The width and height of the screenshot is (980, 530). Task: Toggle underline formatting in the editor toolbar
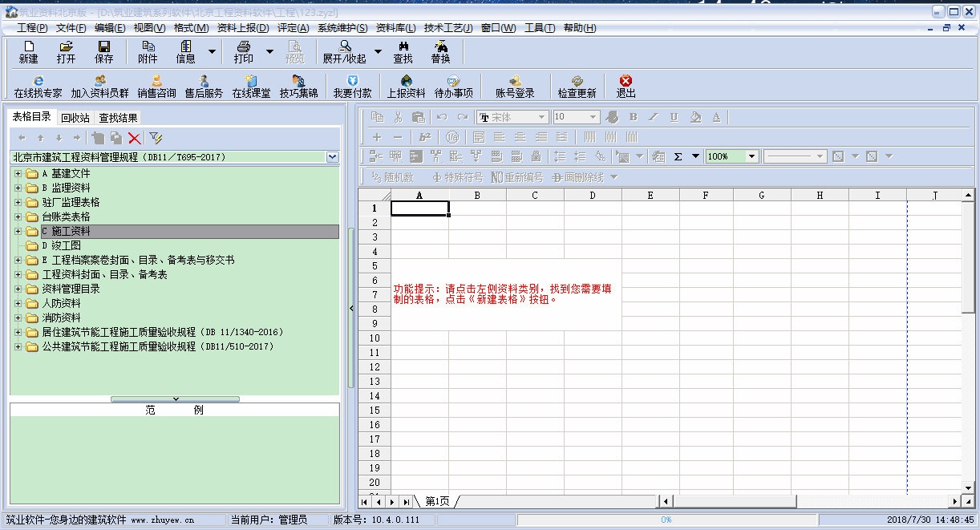tap(674, 117)
